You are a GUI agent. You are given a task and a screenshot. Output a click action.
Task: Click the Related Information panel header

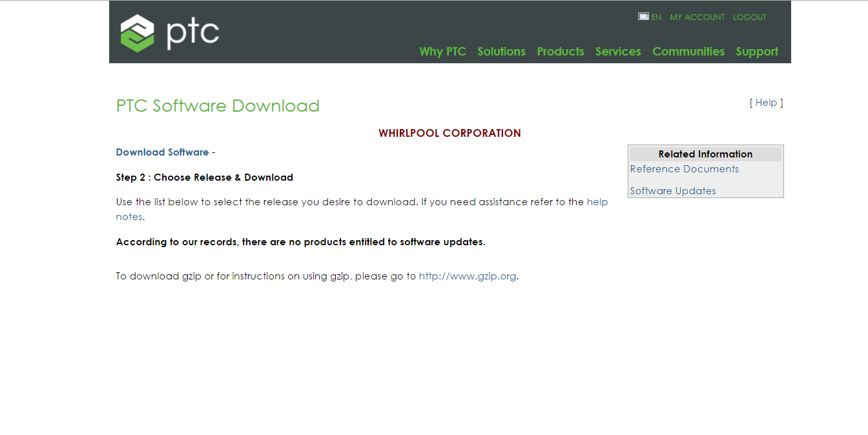point(705,154)
